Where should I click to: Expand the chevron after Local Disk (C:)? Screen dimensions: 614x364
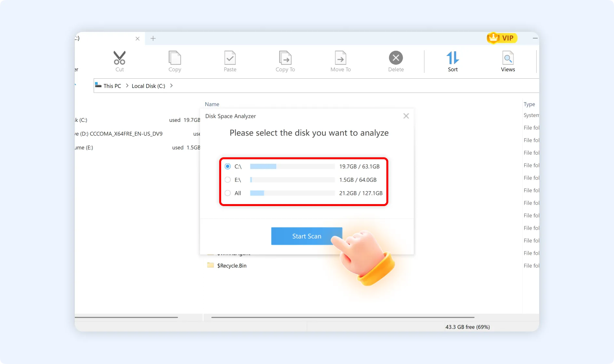(171, 85)
